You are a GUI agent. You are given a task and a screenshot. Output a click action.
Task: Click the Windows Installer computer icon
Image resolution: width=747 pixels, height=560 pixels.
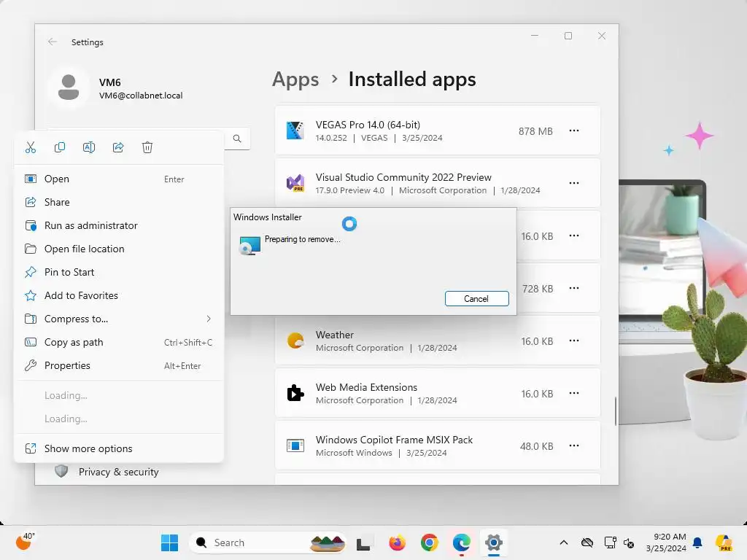[250, 246]
